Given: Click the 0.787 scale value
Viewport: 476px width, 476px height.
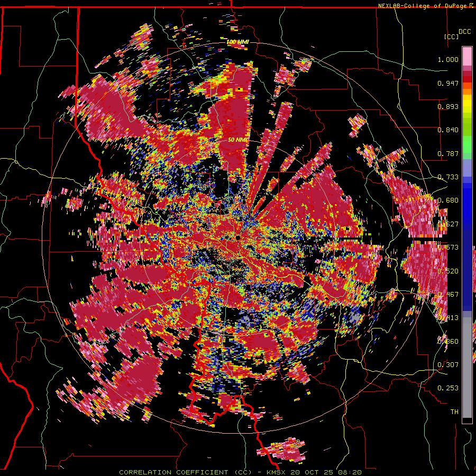Looking at the screenshot, I should click(448, 153).
